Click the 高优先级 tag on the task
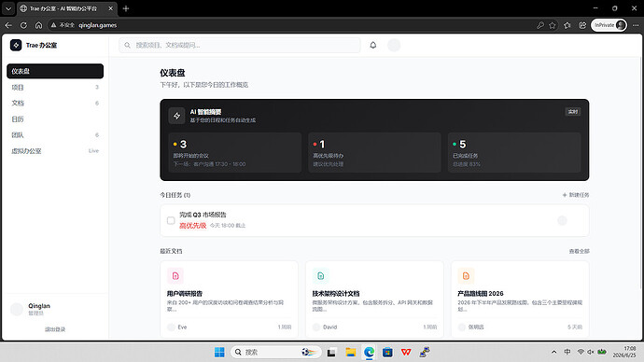The height and width of the screenshot is (362, 644). [192, 226]
